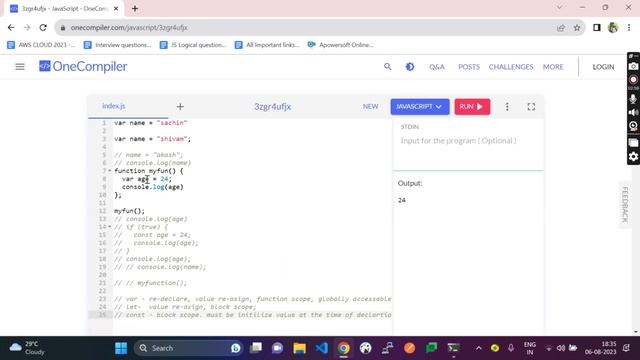This screenshot has height=360, width=640.
Task: Open Chrome from the taskbar
Action: pyautogui.click(x=344, y=348)
